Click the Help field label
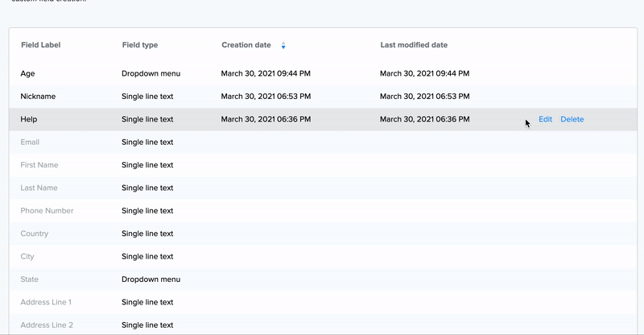The height and width of the screenshot is (335, 644). [29, 119]
